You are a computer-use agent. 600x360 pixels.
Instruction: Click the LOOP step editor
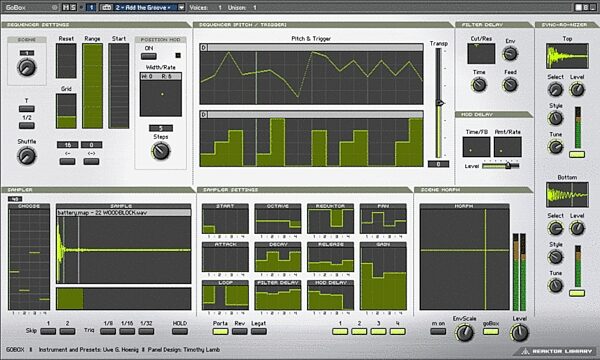(225, 297)
